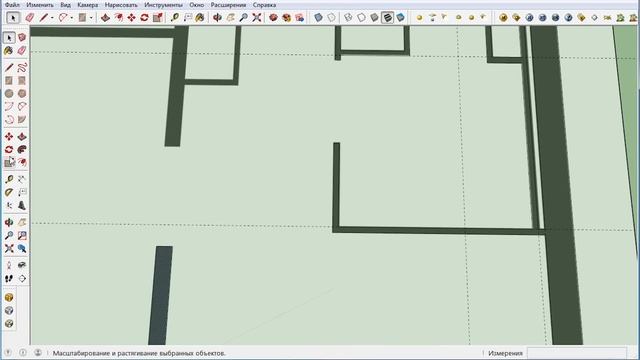Select the Walk footprints tool
Image resolution: width=640 pixels, height=360 pixels.
[x=9, y=278]
